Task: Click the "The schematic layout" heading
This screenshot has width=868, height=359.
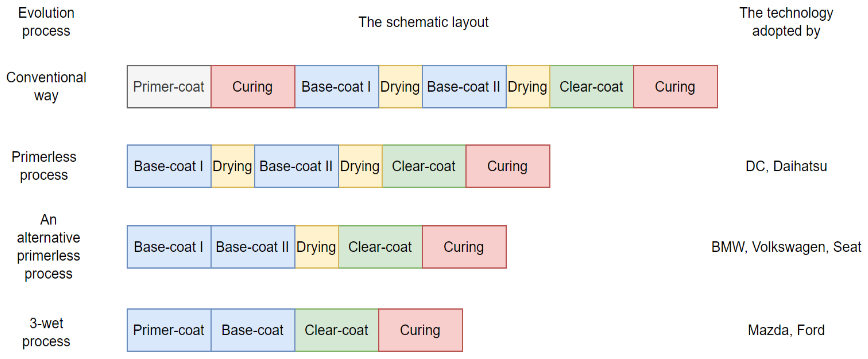Action: click(423, 22)
